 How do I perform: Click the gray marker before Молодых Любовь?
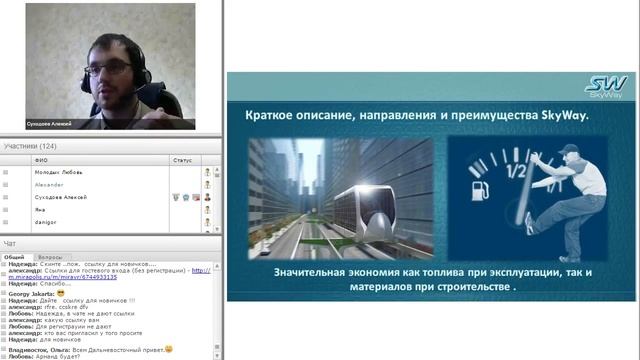pos(6,172)
